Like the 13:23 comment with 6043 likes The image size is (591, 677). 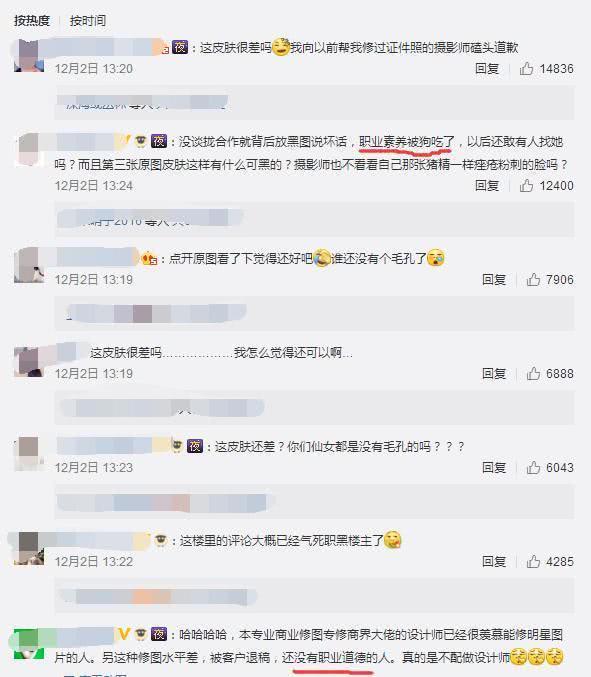(x=533, y=467)
